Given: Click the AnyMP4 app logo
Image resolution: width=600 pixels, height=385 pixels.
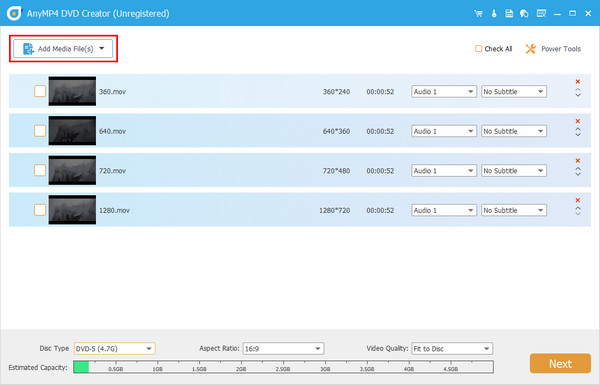Looking at the screenshot, I should [x=14, y=13].
